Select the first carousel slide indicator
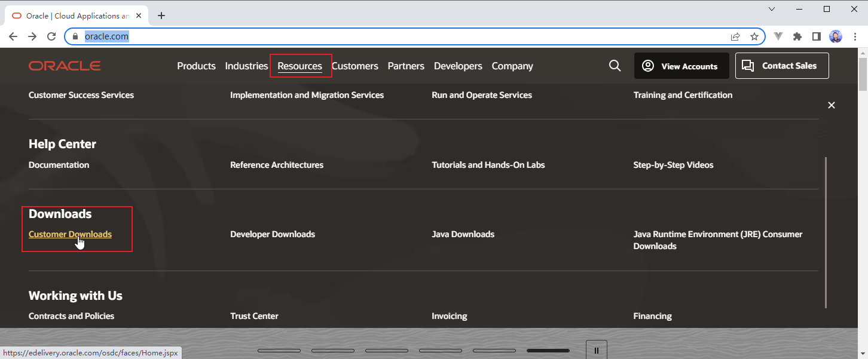The image size is (868, 359). (279, 351)
